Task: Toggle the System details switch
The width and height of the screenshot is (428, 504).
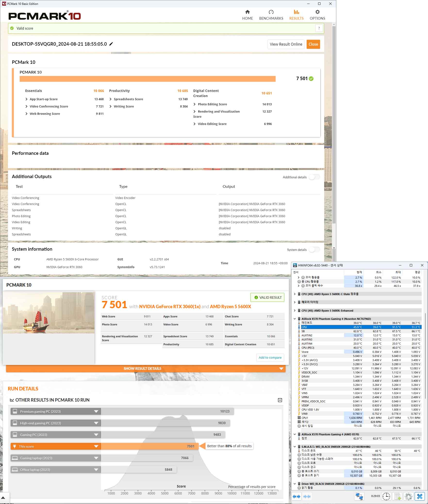Action: point(314,250)
